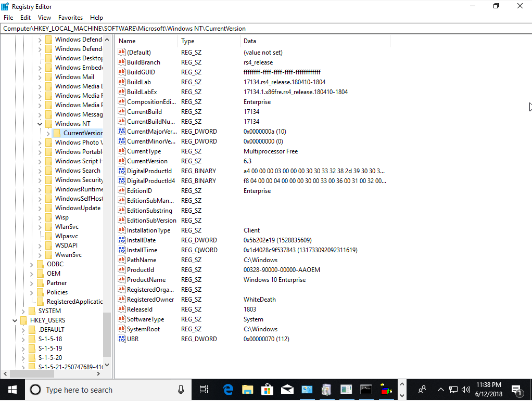Select the CurrentType value name
This screenshot has width=532, height=401.
(144, 151)
